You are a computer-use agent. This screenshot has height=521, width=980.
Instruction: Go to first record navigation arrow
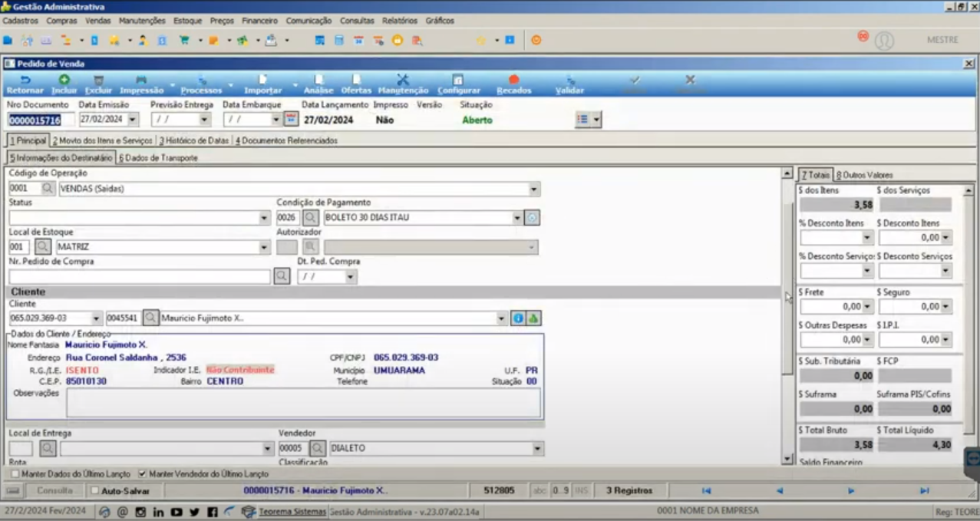(706, 490)
